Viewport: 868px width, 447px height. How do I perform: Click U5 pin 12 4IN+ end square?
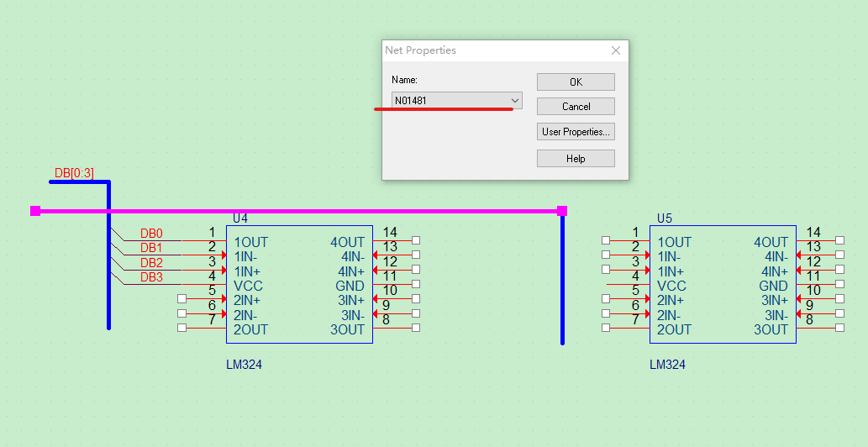coord(839,270)
